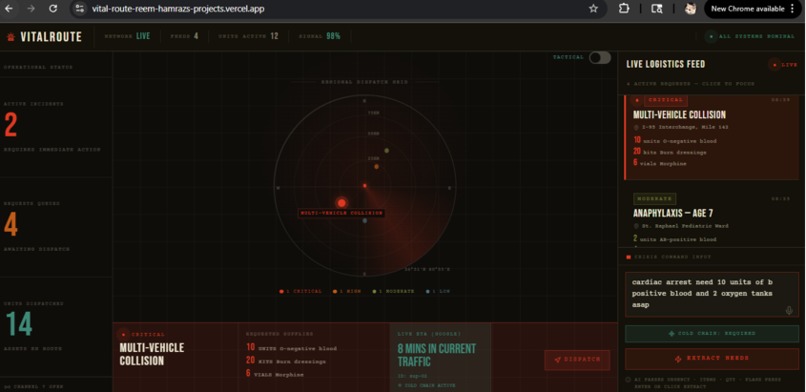
Task: Click the Cold Chain Active note under ETA
Action: coord(426,385)
